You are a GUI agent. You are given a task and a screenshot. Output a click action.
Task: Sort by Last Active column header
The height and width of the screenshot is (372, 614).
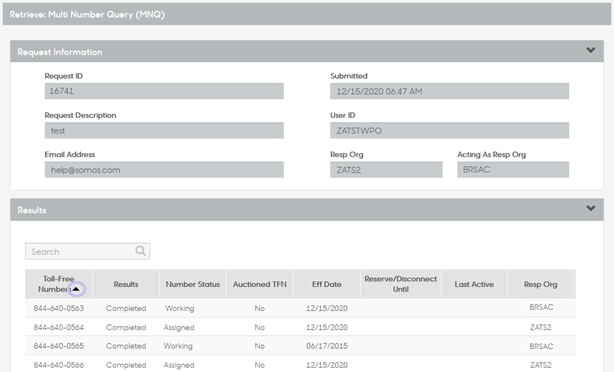click(x=474, y=284)
